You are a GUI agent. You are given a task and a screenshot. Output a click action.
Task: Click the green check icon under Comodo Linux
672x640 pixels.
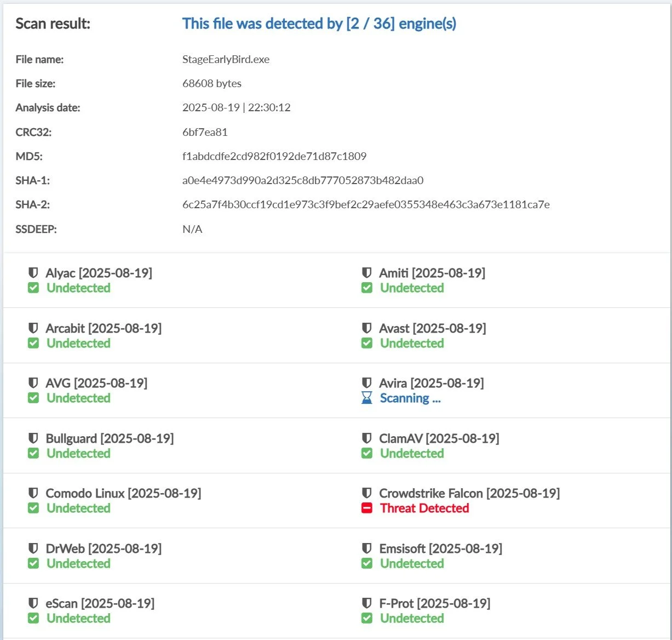tap(33, 508)
